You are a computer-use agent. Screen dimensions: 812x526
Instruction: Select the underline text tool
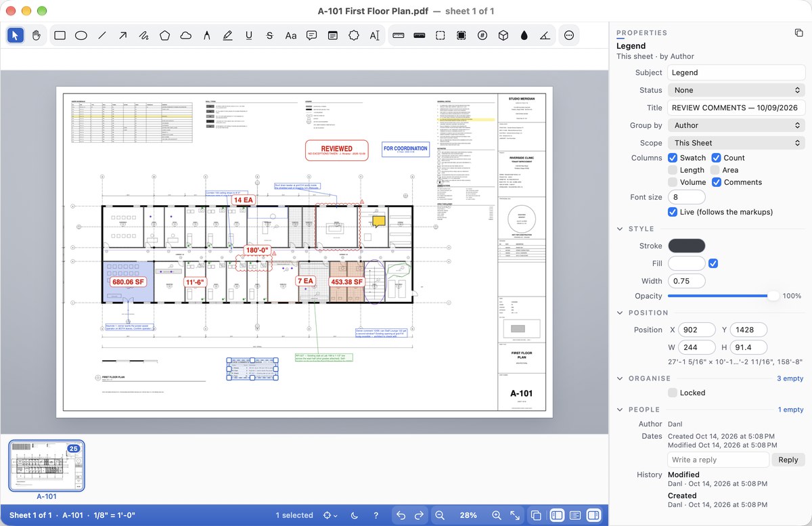[x=249, y=35]
